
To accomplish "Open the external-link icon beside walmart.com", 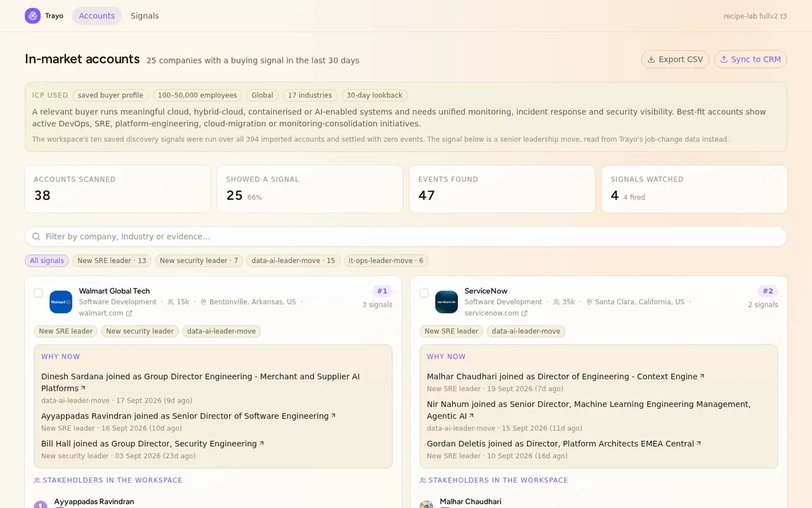I will point(129,313).
